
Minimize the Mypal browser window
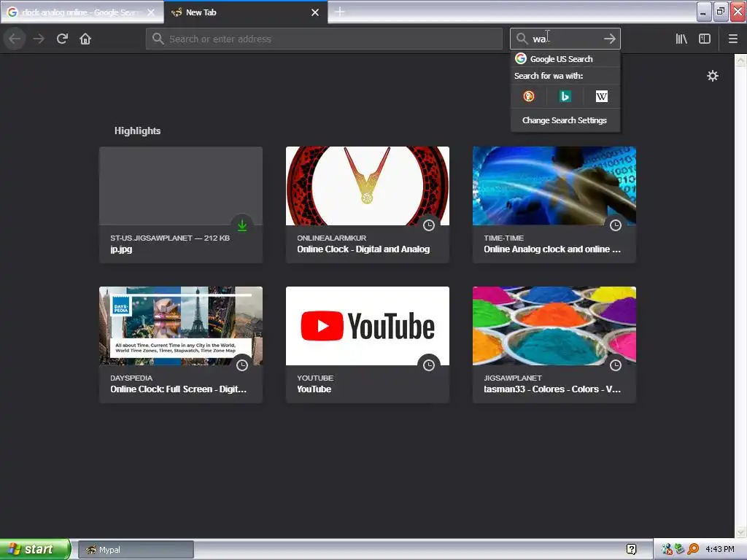coord(704,12)
